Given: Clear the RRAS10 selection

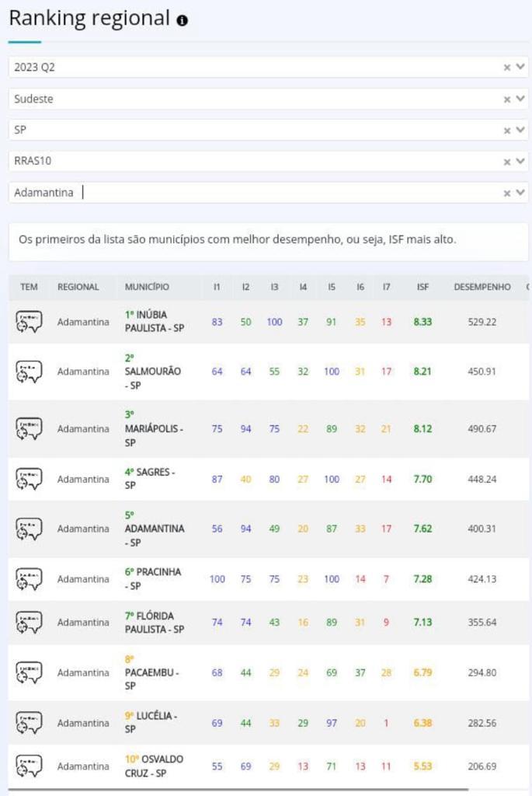Looking at the screenshot, I should tap(507, 162).
